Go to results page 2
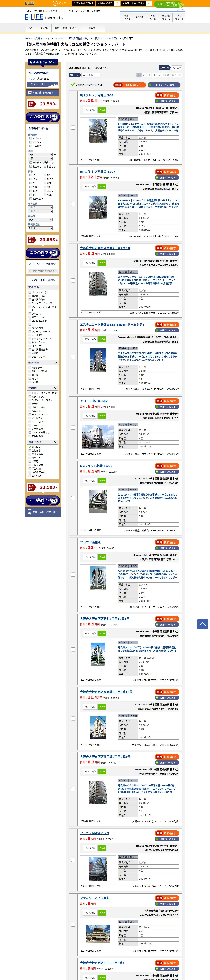Screen dimensions: 210x980 (144, 75)
